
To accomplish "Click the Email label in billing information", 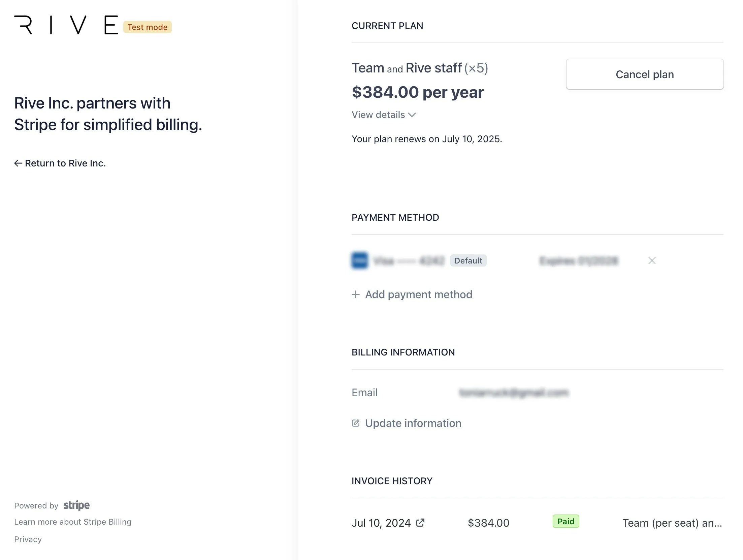I will (364, 393).
